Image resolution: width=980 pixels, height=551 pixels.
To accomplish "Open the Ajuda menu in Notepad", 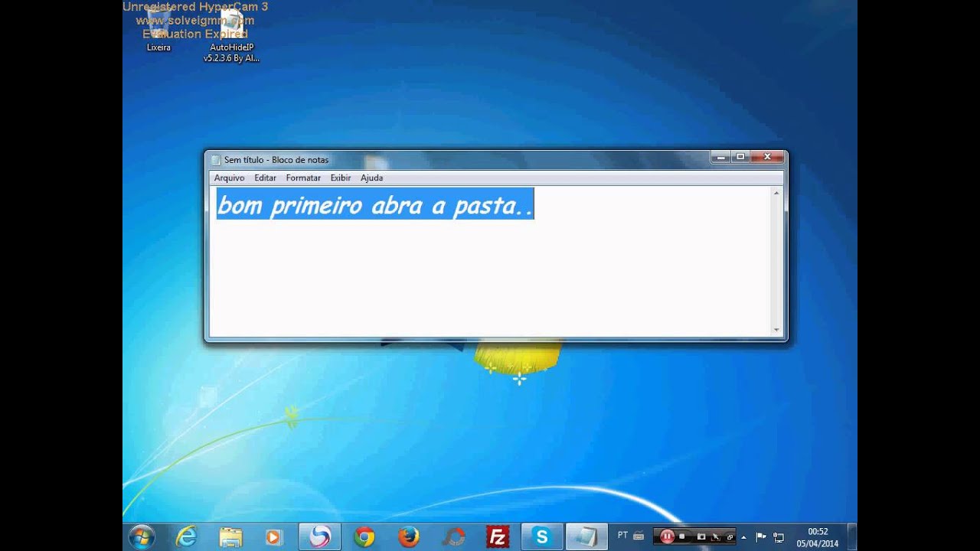I will coord(371,178).
